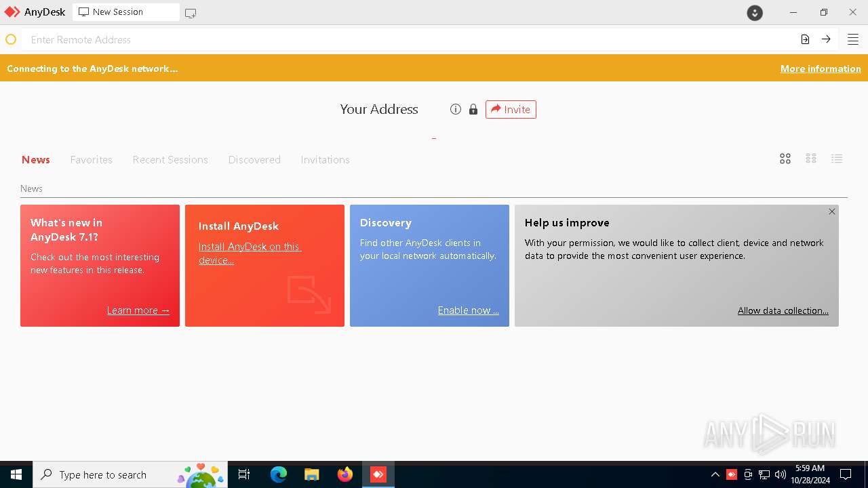Dismiss the Help us improve card

[832, 211]
